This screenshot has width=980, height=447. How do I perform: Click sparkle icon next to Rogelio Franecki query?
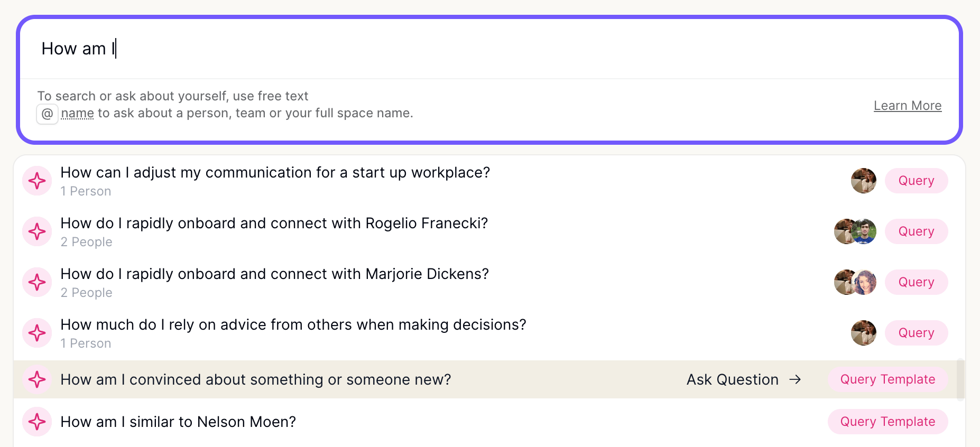coord(37,231)
